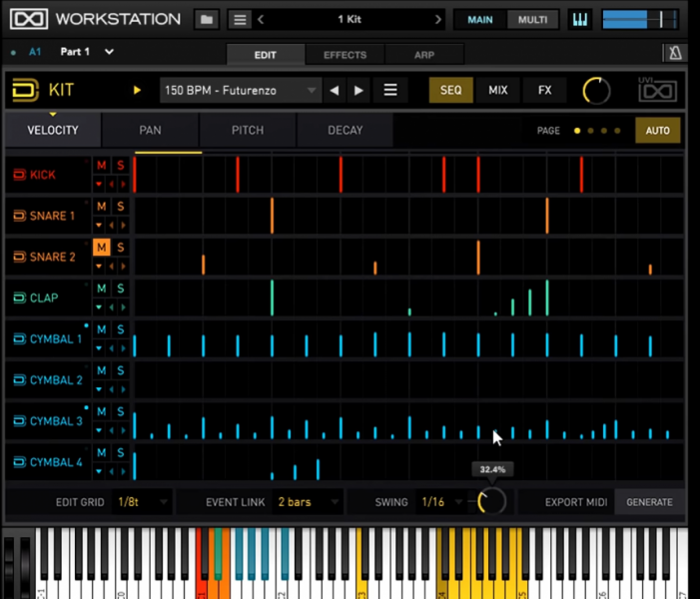Switch to MULTI mode
The image size is (700, 599).
[x=532, y=20]
